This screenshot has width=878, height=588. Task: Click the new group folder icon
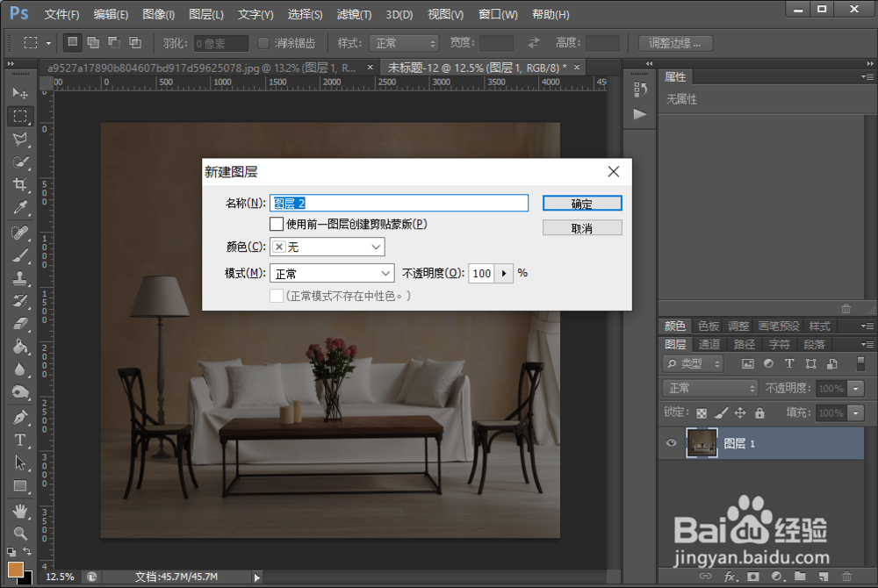tap(800, 576)
